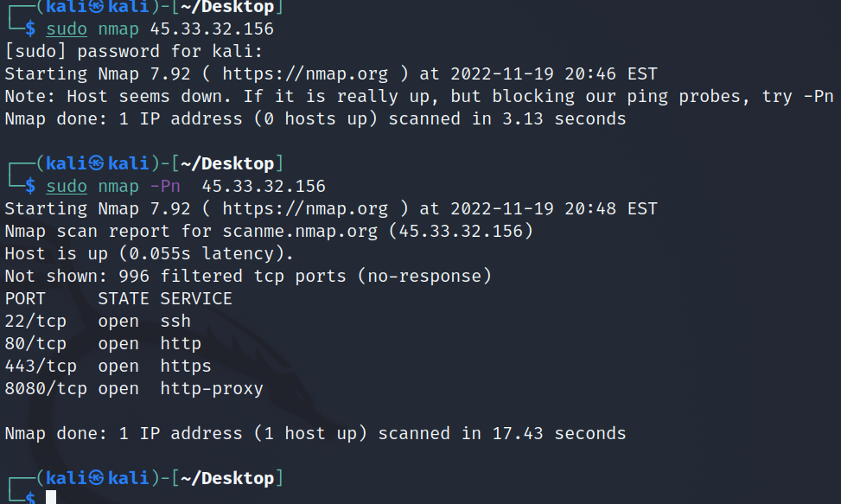Click the ~/Desktop path in second prompt
This screenshot has height=504, width=841.
tap(227, 163)
